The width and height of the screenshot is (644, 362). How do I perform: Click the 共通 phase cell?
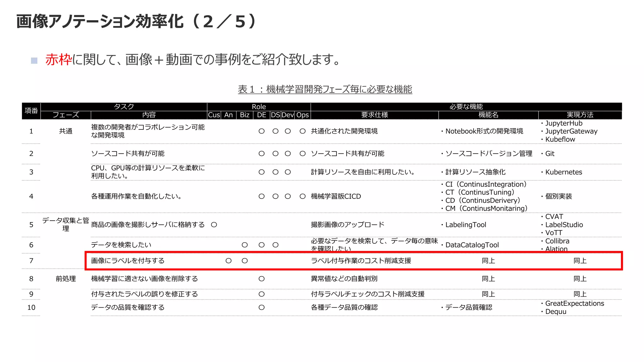pyautogui.click(x=66, y=131)
